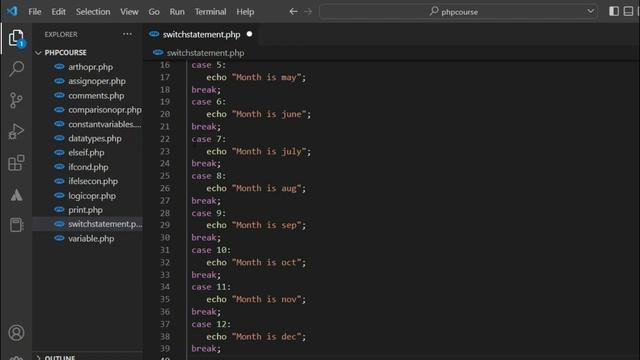This screenshot has width=640, height=360.
Task: Open the File menu
Action: click(x=35, y=11)
